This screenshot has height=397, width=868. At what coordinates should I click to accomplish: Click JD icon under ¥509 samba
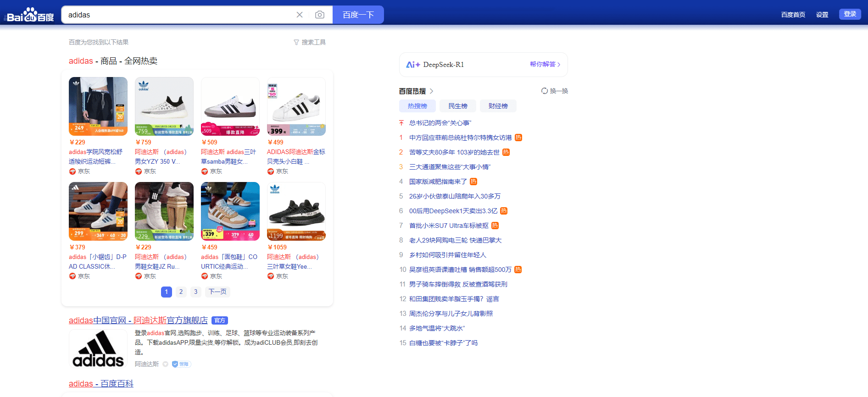click(x=205, y=171)
